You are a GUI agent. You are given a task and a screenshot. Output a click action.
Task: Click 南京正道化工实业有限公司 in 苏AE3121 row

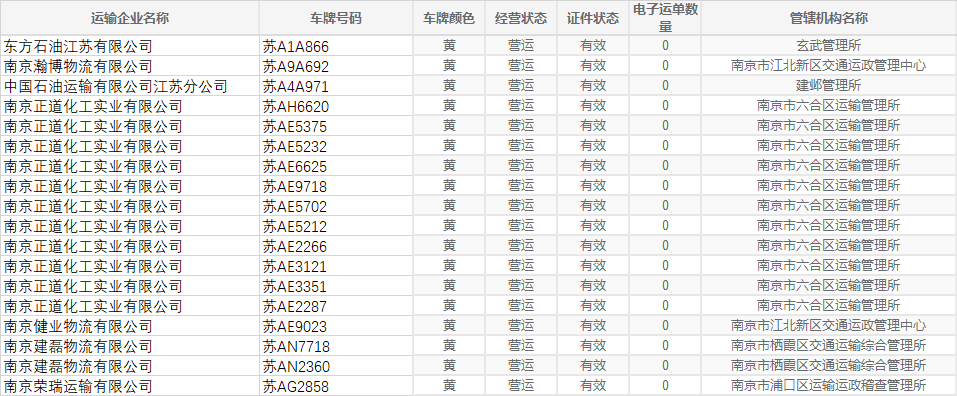click(129, 266)
